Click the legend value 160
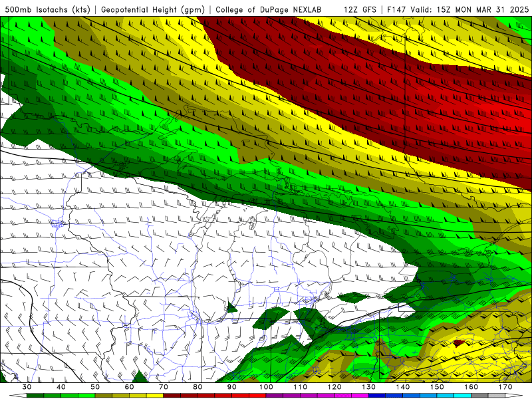Viewport: 532px width, 399px height. (x=471, y=387)
